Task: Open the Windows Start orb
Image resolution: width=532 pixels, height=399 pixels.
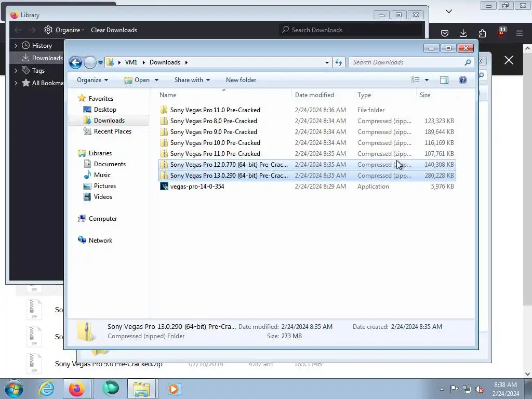Action: tap(14, 389)
